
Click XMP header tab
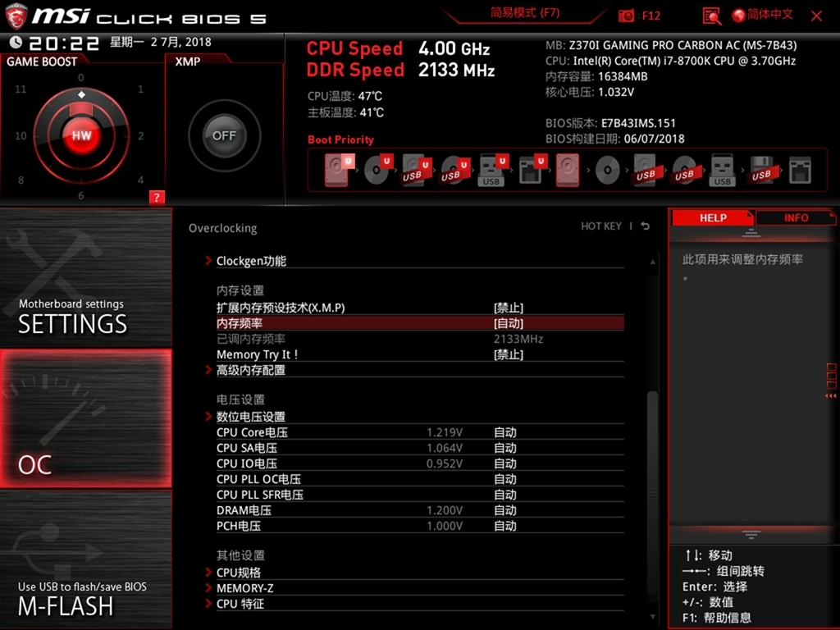coord(188,62)
